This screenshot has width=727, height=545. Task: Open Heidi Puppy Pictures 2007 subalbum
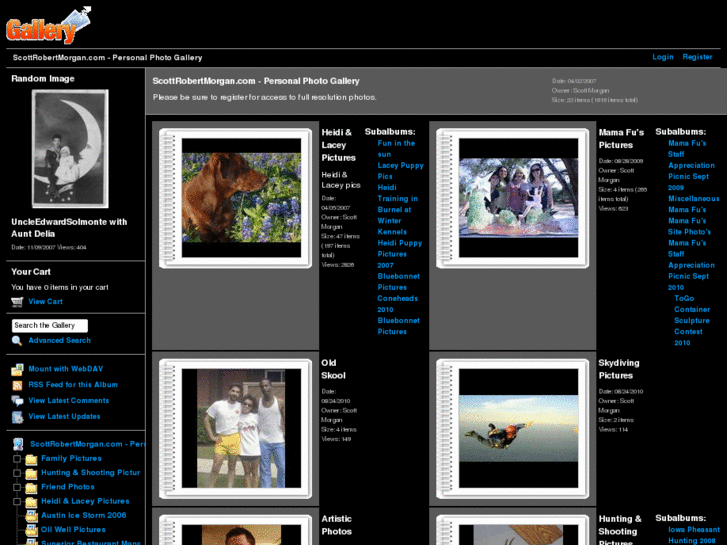(399, 254)
